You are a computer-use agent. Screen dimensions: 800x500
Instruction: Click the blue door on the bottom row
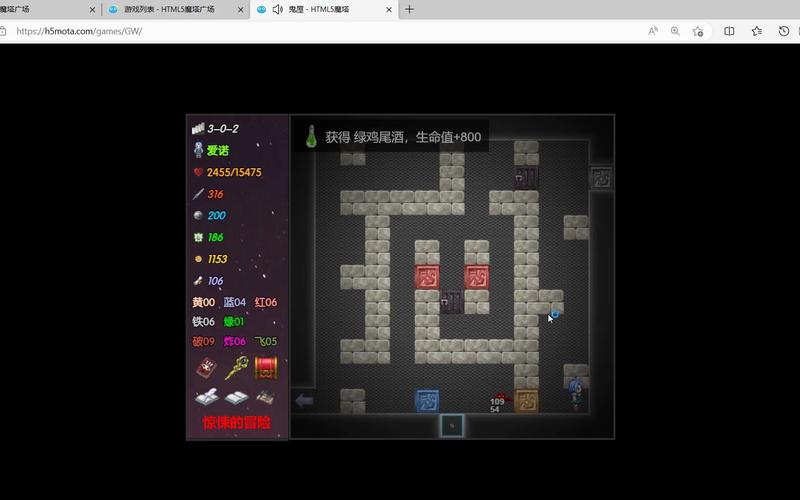(x=427, y=401)
